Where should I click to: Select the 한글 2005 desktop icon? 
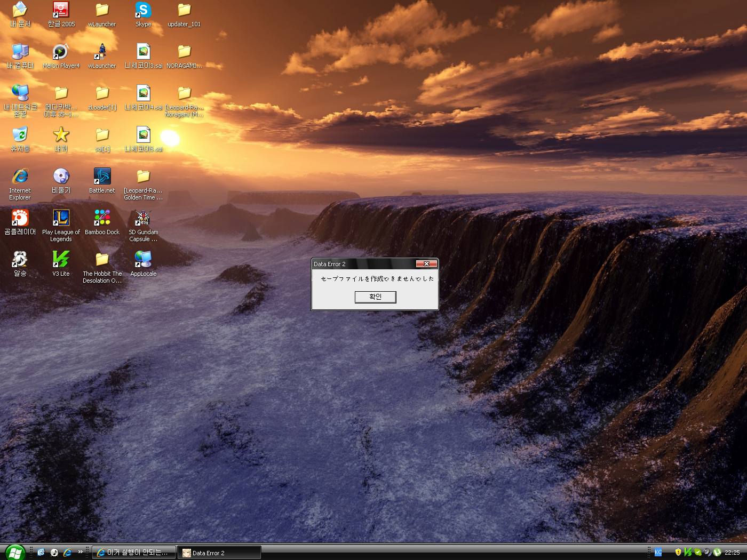(61, 10)
